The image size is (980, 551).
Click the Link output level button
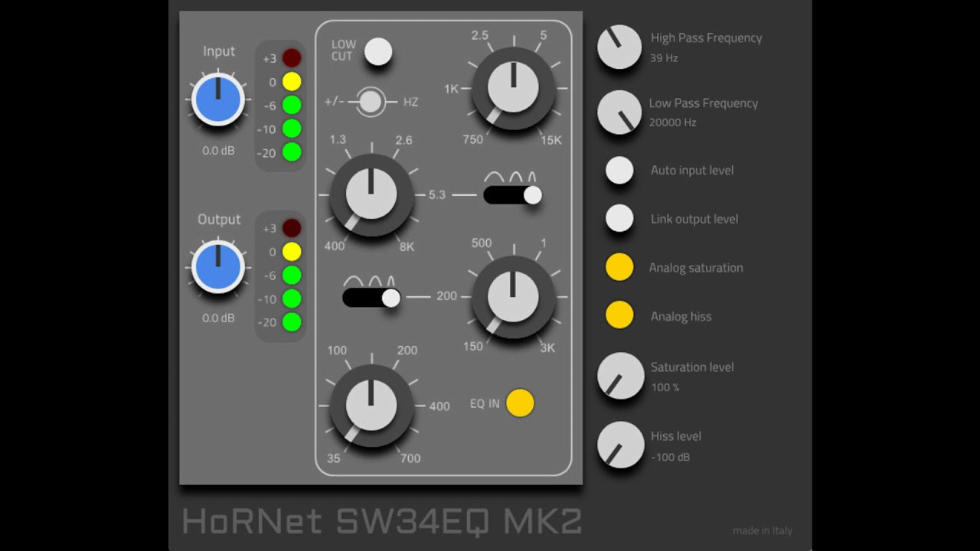[619, 217]
